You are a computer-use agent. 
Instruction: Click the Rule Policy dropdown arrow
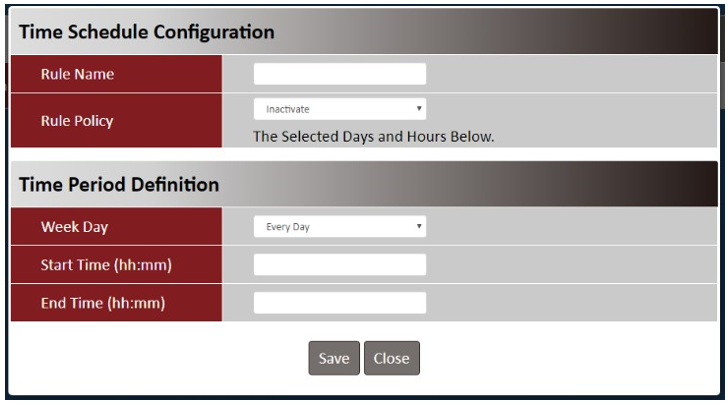click(x=420, y=106)
